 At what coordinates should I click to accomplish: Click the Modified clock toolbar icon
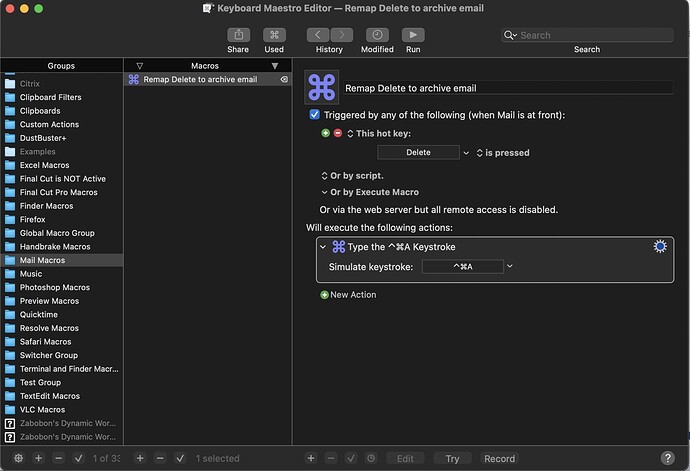click(x=377, y=35)
